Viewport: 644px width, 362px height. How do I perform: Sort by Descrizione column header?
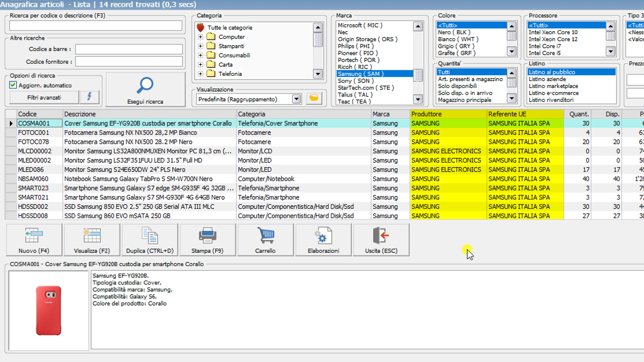coord(149,114)
